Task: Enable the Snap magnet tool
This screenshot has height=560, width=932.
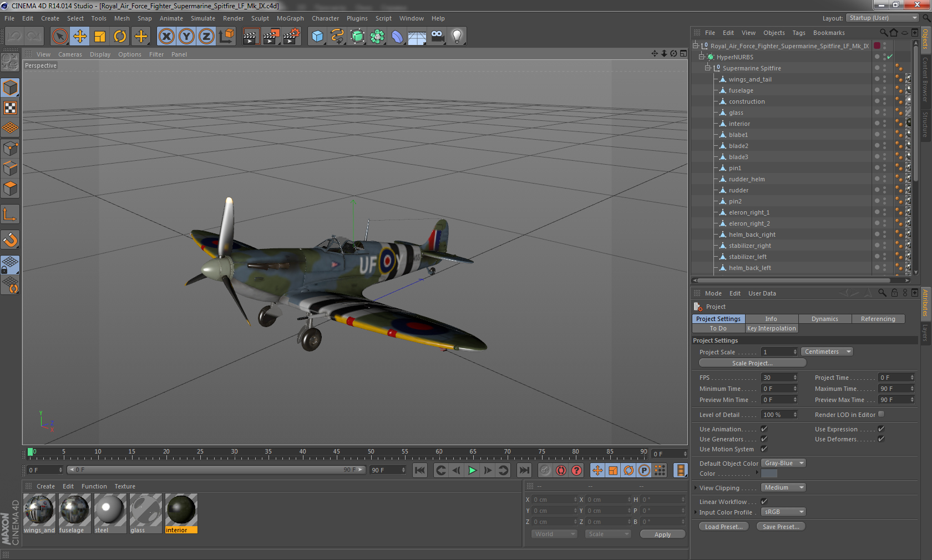Action: (x=11, y=240)
